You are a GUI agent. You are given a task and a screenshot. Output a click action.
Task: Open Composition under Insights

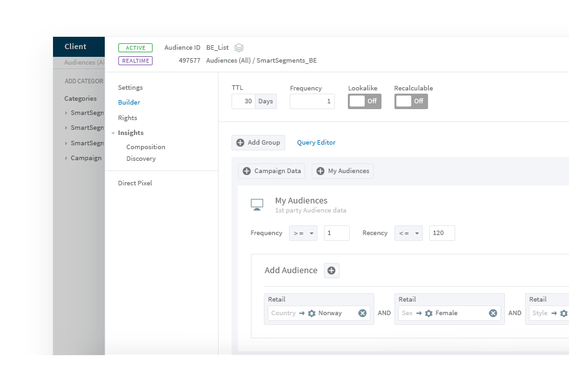[145, 147]
